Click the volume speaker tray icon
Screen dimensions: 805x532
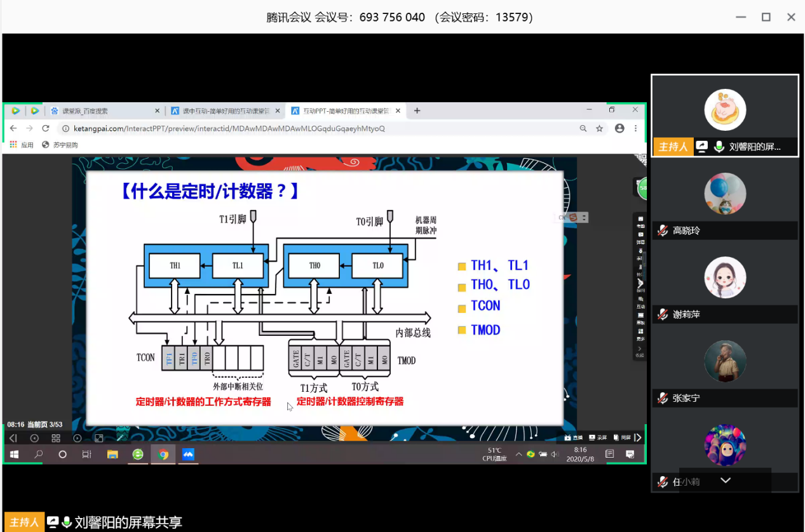(555, 455)
